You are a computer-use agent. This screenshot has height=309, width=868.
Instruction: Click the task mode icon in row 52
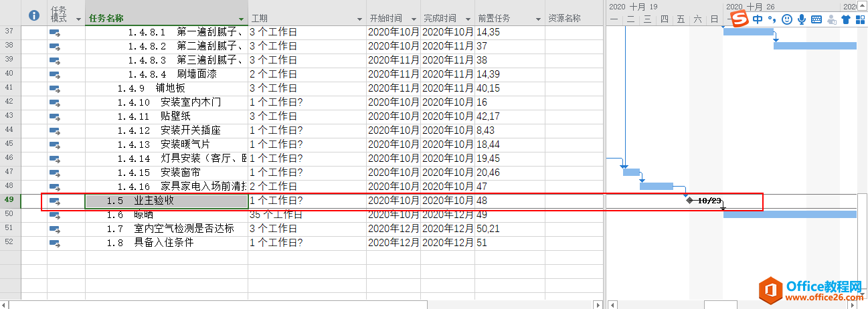click(x=55, y=243)
